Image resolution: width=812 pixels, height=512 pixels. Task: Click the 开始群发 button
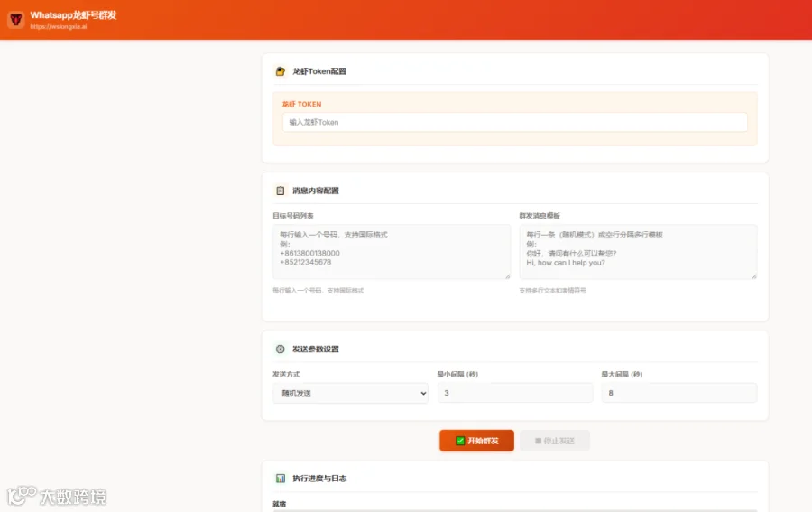click(477, 441)
